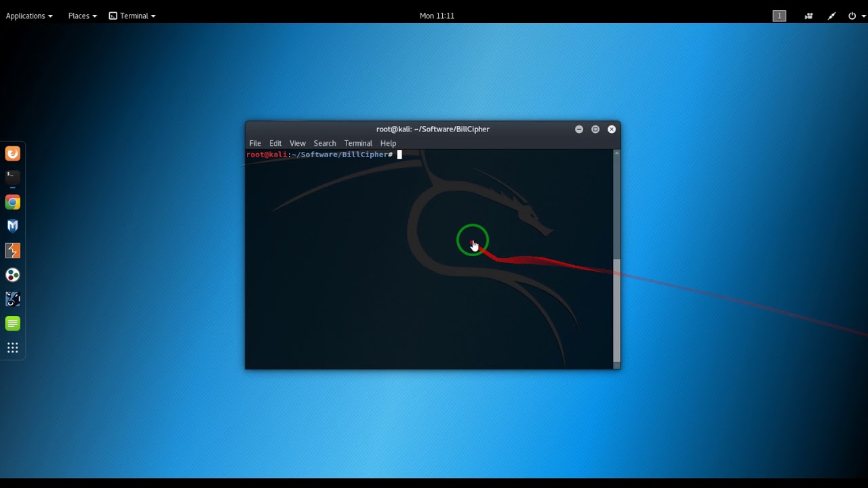The width and height of the screenshot is (868, 488).
Task: Open the three-colored-dots dock icon
Action: 12,275
